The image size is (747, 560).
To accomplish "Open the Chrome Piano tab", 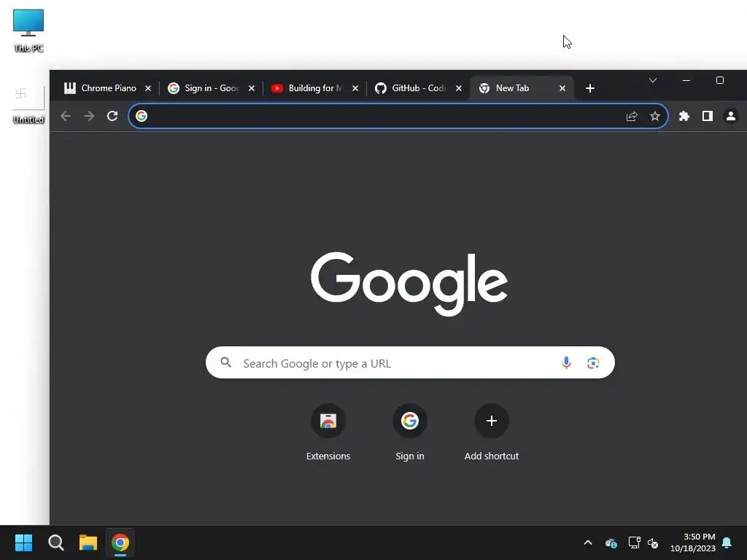I will pyautogui.click(x=108, y=88).
